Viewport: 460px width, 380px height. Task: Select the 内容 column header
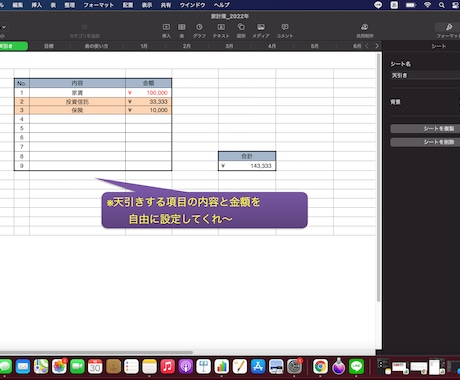[x=77, y=83]
